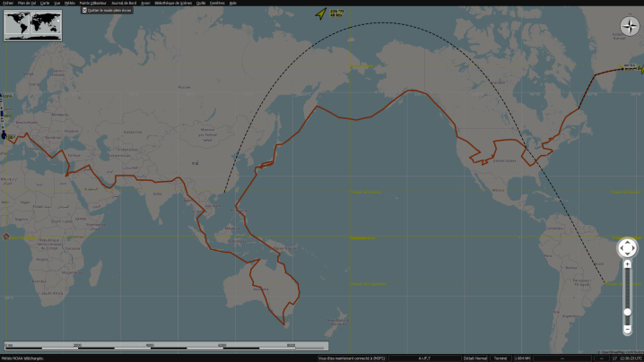Screen dimensions: 644x362
Task: Click the MSFS connection status message
Action: [x=352, y=358]
